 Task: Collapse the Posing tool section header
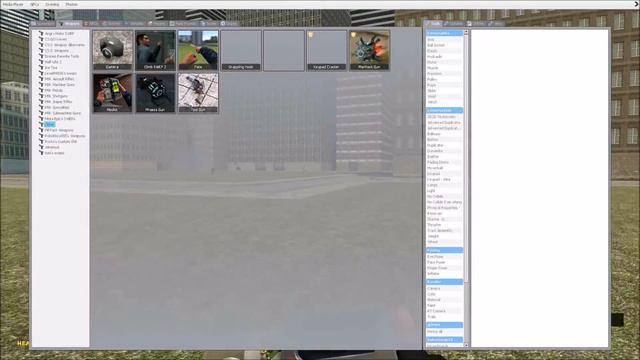click(x=444, y=250)
